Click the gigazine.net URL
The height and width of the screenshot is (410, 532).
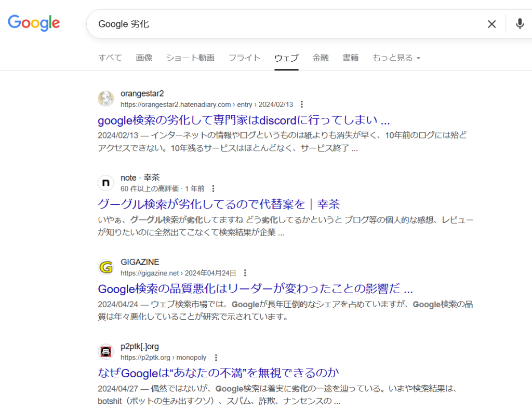coord(178,273)
